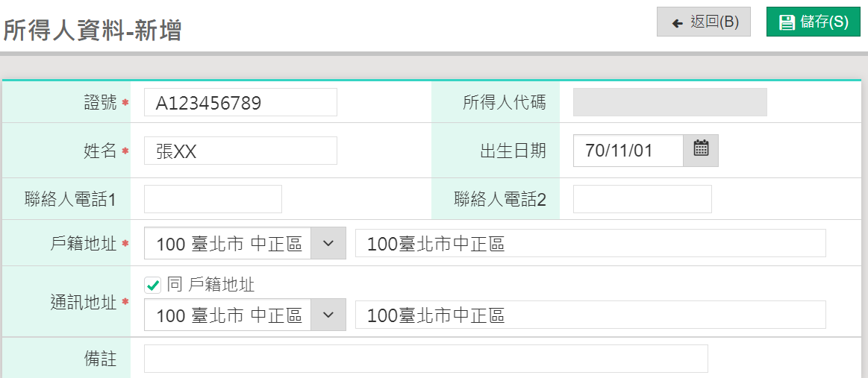Uncheck the 同 戶籍地址 checkbox
This screenshot has width=868, height=378.
click(153, 285)
